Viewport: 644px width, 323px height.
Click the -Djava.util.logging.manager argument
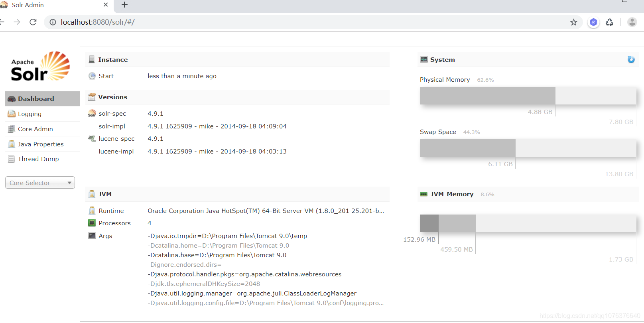252,293
